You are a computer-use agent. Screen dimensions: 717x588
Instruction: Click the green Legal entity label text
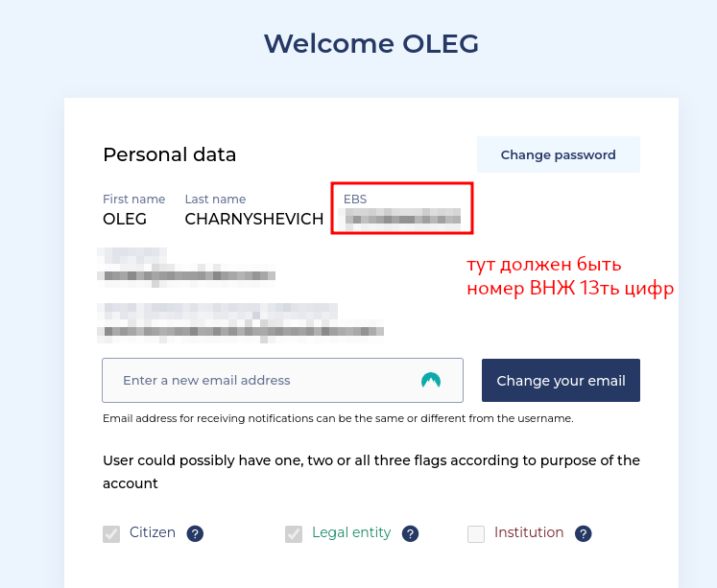pos(351,532)
